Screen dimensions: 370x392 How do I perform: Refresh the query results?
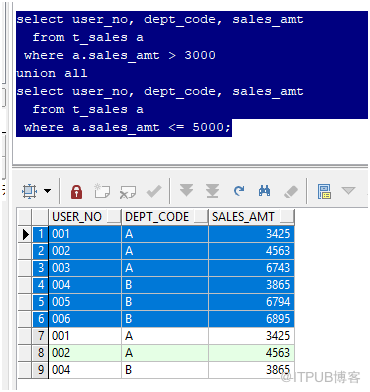[239, 191]
